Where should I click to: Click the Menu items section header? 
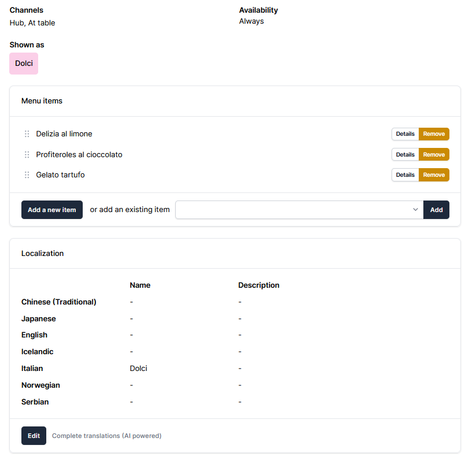(x=42, y=101)
